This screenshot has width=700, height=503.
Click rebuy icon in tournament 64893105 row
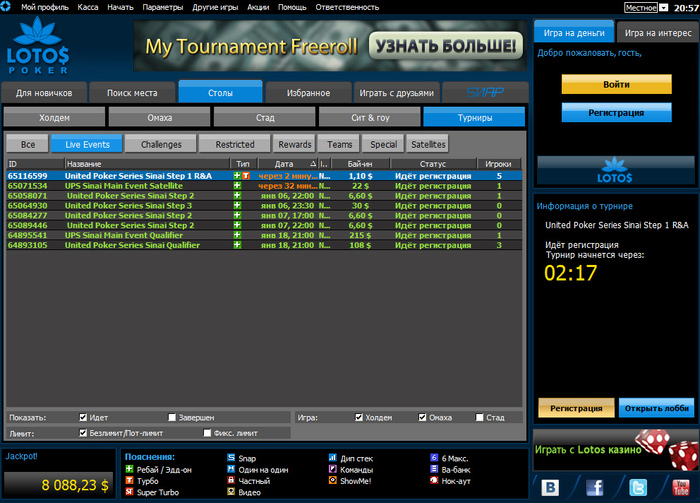point(237,245)
